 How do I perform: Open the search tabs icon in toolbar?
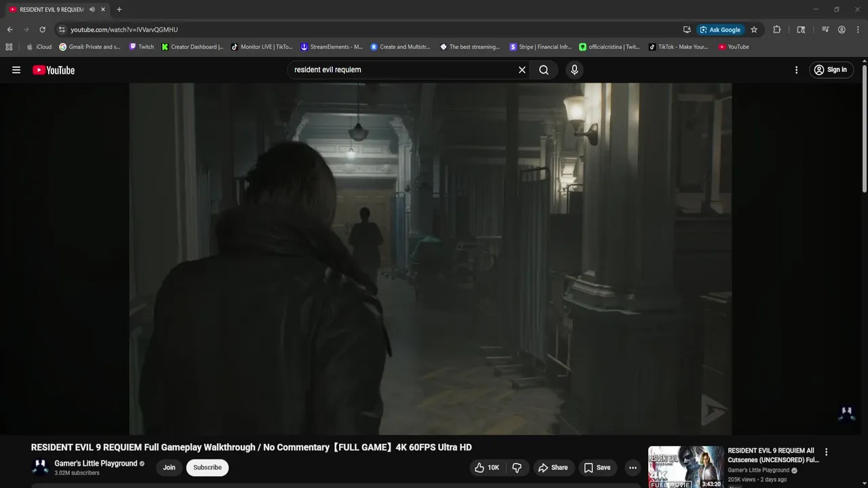click(801, 30)
